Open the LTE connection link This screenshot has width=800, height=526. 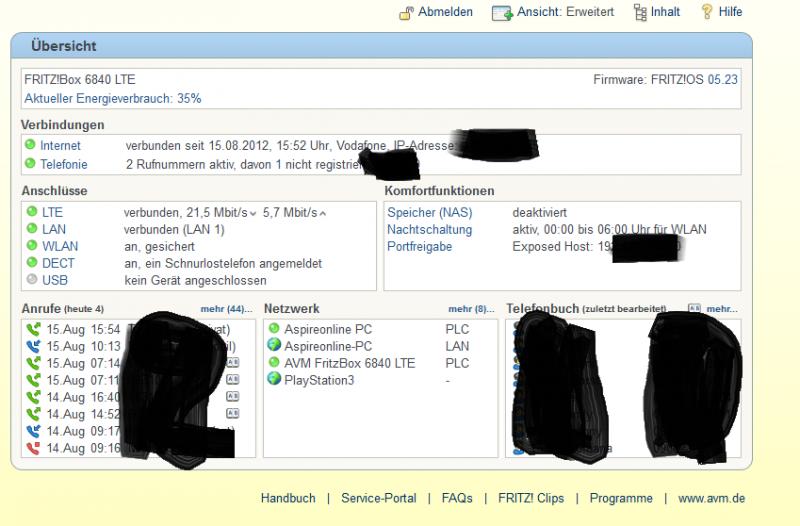(52, 212)
